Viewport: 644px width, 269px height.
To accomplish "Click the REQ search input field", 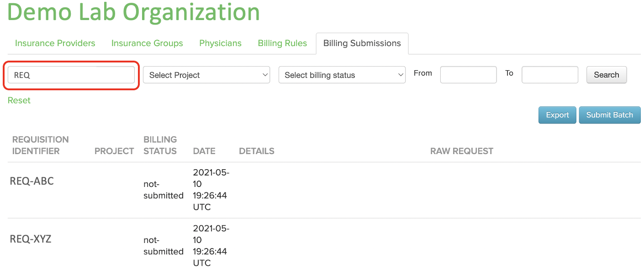I will (x=71, y=75).
